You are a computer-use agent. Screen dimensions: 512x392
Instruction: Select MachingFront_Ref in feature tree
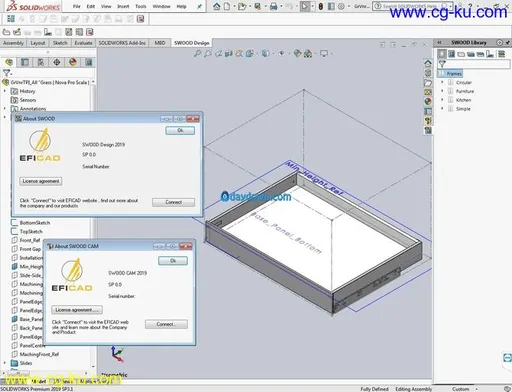click(x=39, y=354)
